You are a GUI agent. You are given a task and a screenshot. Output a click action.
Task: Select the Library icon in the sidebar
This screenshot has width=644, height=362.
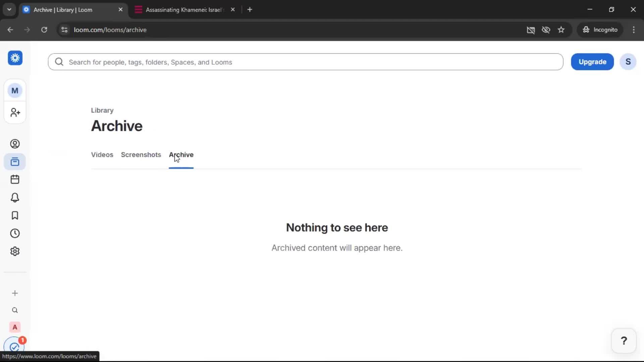pyautogui.click(x=14, y=162)
